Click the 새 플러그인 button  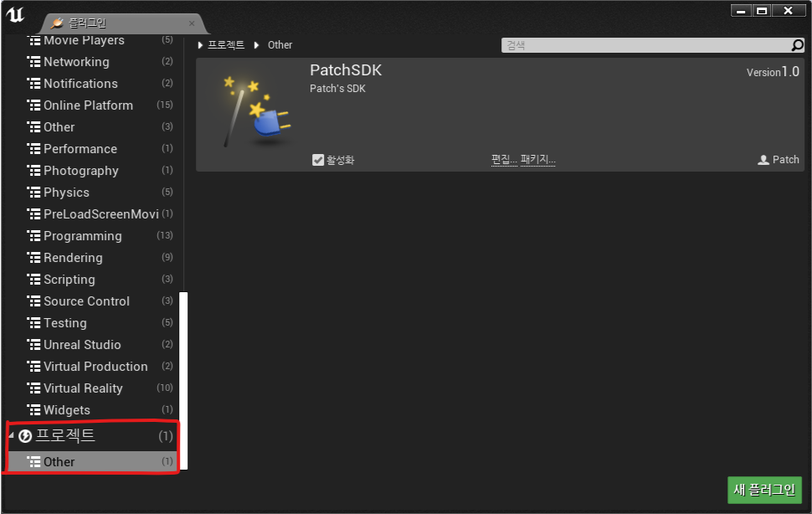click(764, 490)
